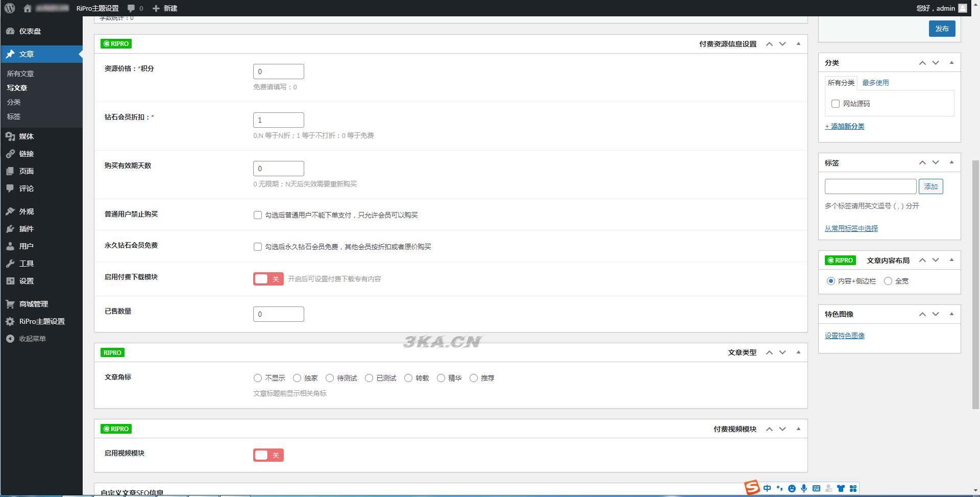Screen dimensions: 980x497
Task: Click the 发布 publish button
Action: (x=942, y=29)
